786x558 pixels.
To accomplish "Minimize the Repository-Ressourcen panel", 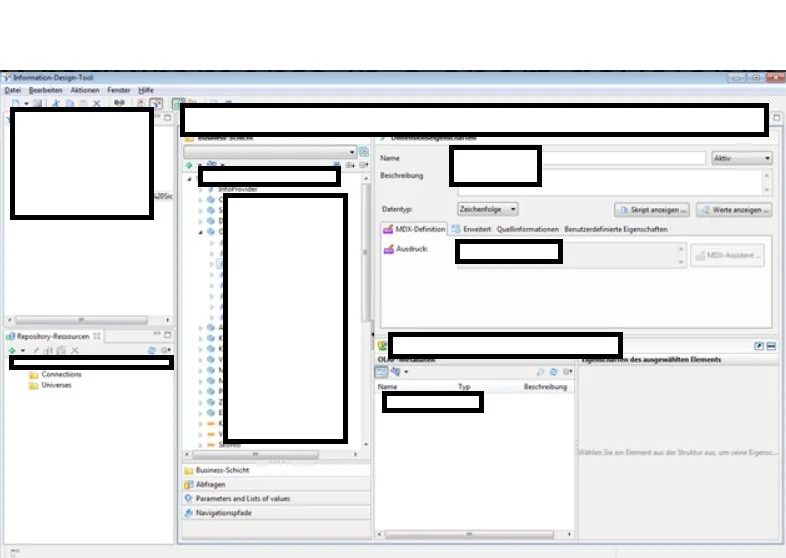I will pos(157,334).
